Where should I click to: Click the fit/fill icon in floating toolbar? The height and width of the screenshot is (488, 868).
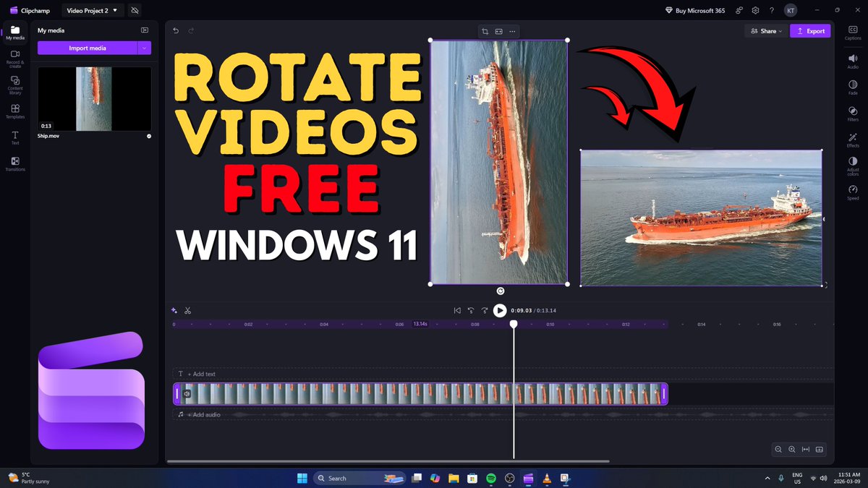click(498, 31)
